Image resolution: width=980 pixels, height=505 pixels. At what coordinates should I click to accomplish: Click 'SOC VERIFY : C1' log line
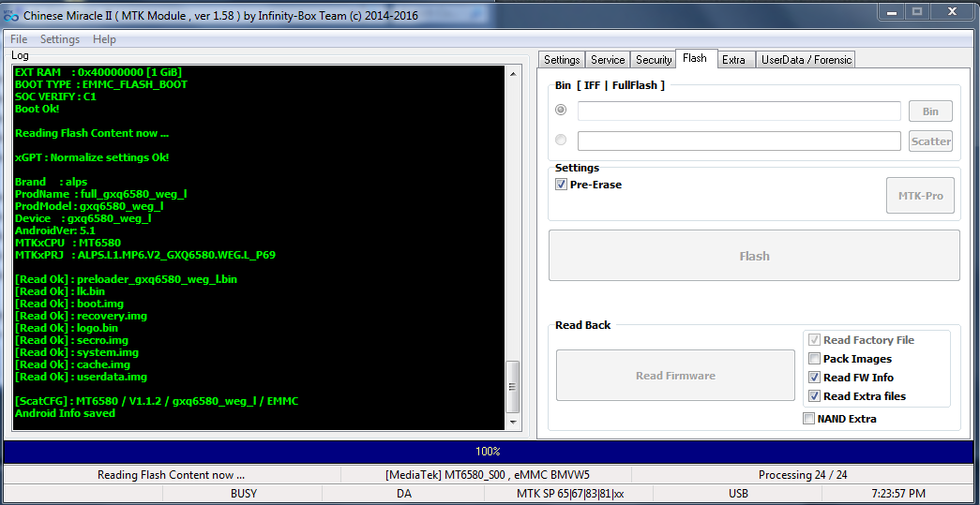[x=55, y=97]
